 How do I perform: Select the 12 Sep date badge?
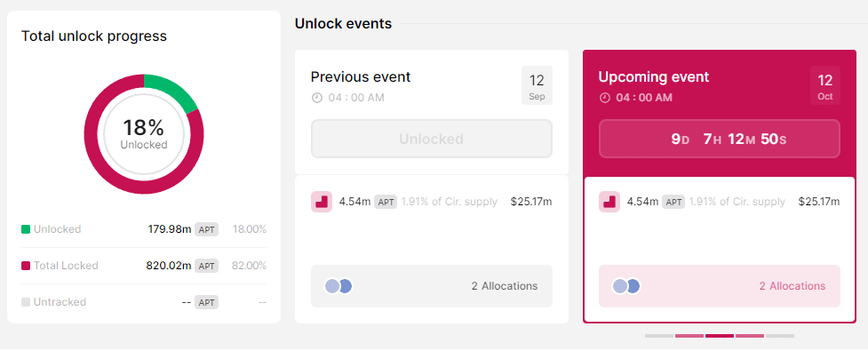click(x=537, y=85)
